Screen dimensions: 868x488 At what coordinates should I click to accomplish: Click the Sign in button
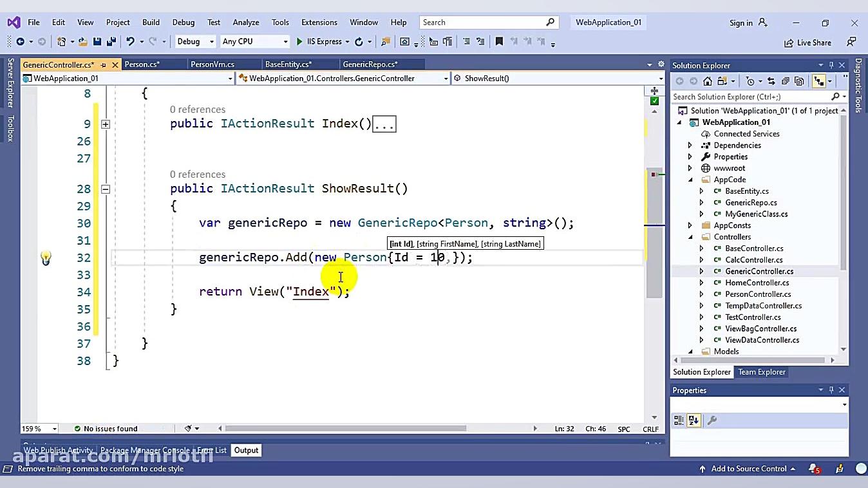coord(749,23)
